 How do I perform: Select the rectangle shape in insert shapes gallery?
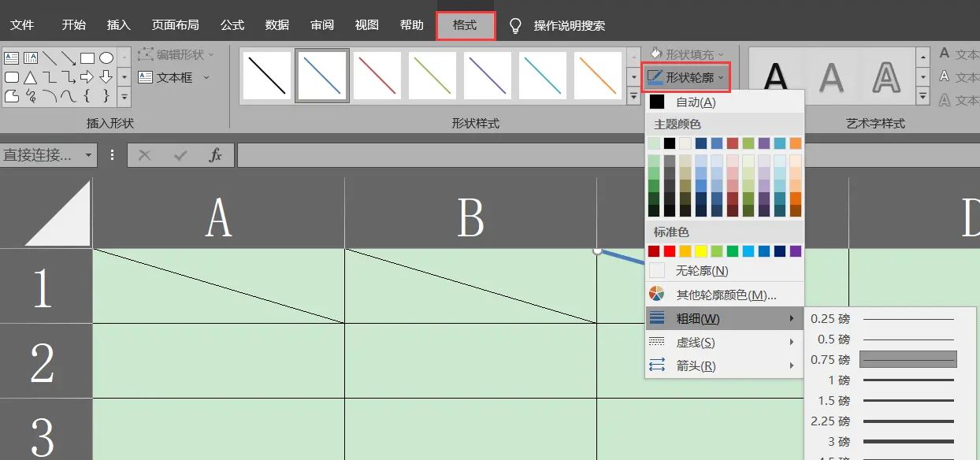tap(87, 57)
